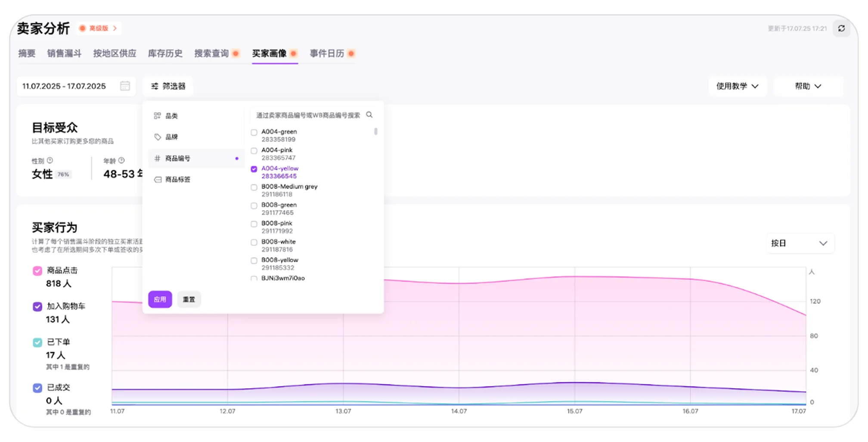
Task: Click the product number search field
Action: point(308,115)
